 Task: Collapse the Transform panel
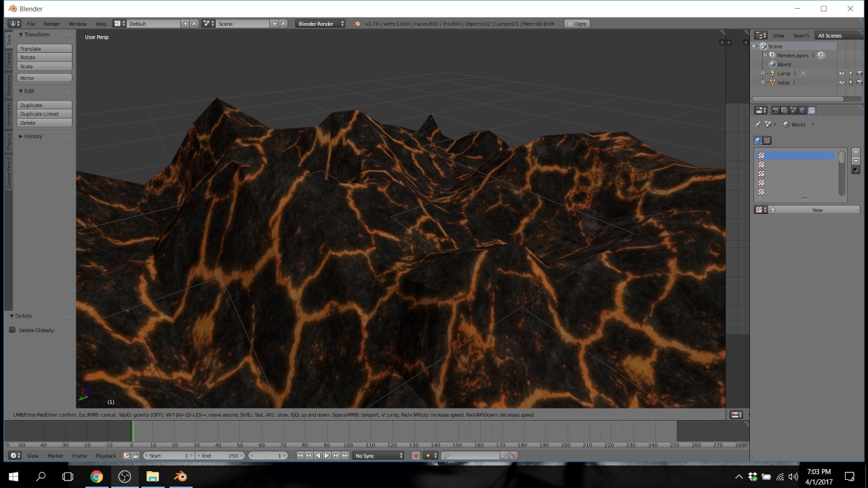(21, 35)
